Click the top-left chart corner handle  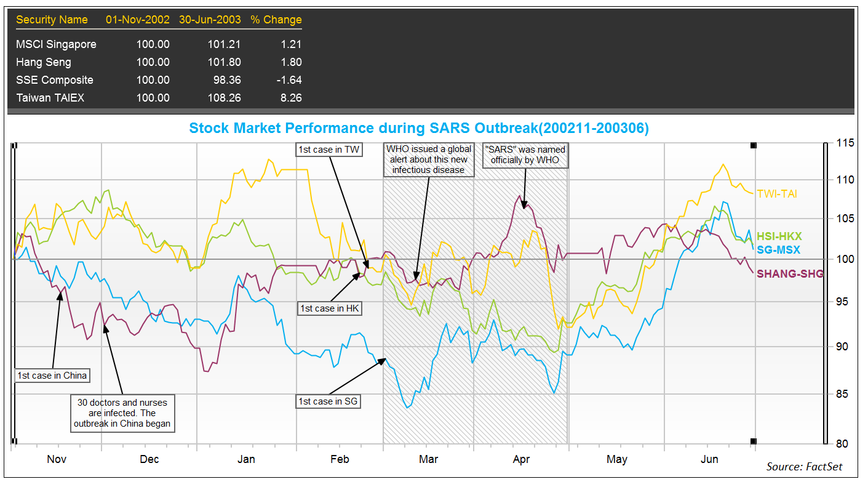[14, 145]
